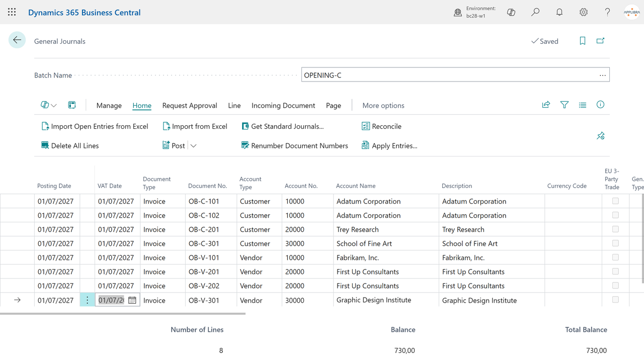This screenshot has height=362, width=644.
Task: Select Account Type cell for OB-V-201
Action: click(x=260, y=271)
